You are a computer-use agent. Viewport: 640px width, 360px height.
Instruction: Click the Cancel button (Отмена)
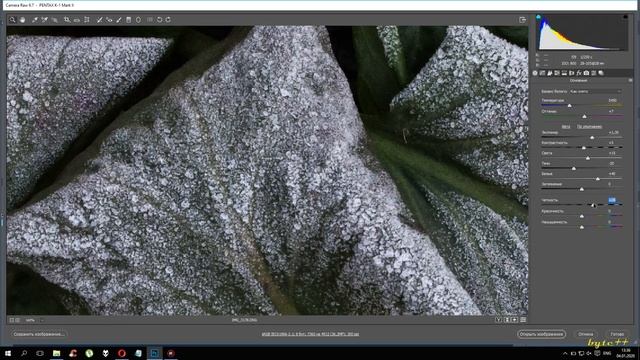click(x=586, y=334)
